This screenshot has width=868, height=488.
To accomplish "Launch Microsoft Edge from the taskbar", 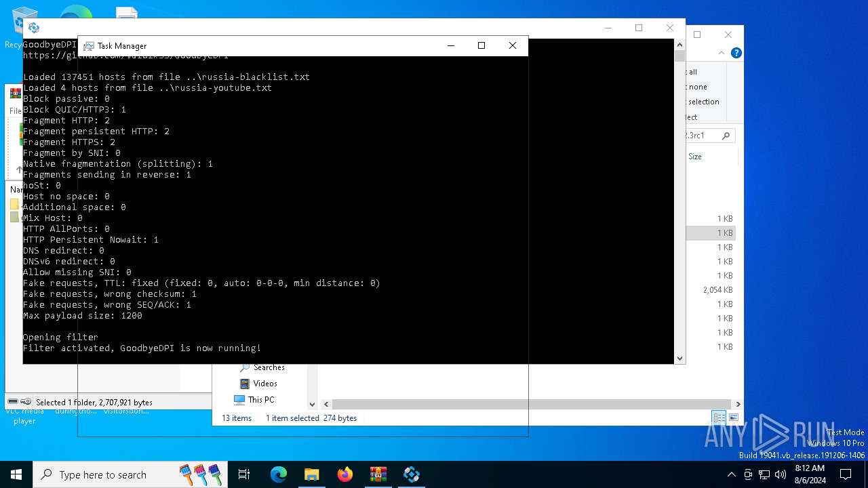I will pyautogui.click(x=279, y=474).
